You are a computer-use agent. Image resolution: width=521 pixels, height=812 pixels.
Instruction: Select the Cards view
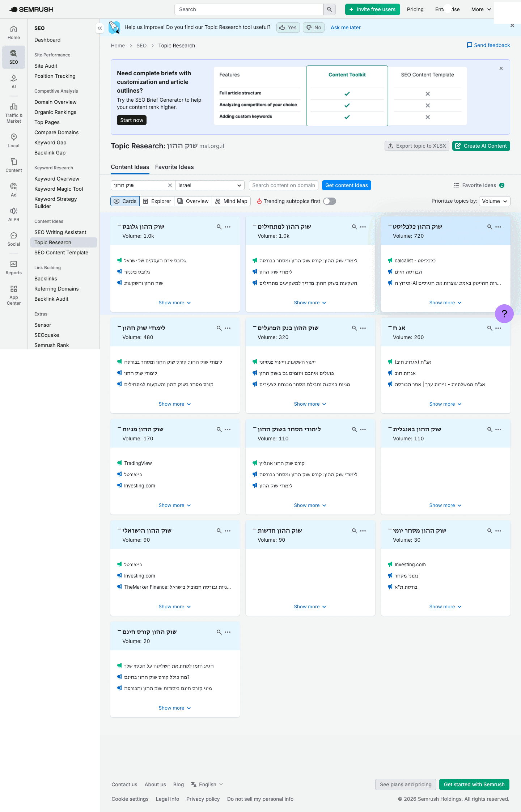[x=125, y=201]
